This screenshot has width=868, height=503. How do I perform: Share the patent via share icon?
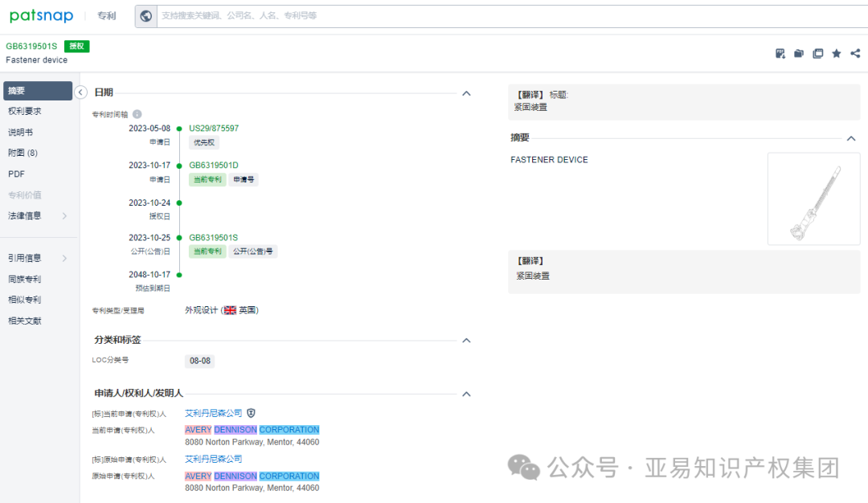tap(855, 53)
